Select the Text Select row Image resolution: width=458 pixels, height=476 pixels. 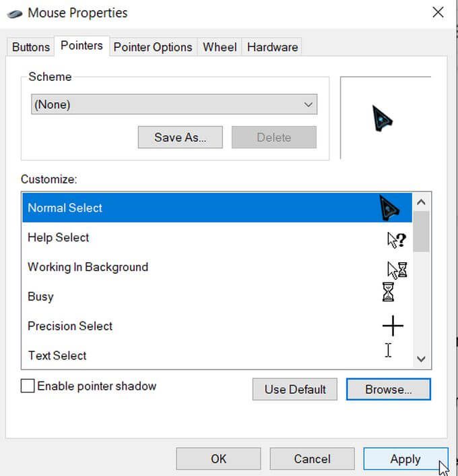coord(217,355)
